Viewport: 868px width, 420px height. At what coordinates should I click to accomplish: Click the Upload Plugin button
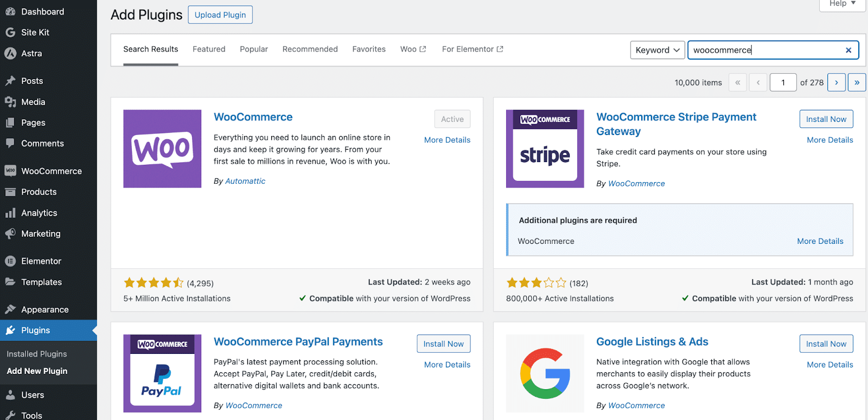(220, 15)
